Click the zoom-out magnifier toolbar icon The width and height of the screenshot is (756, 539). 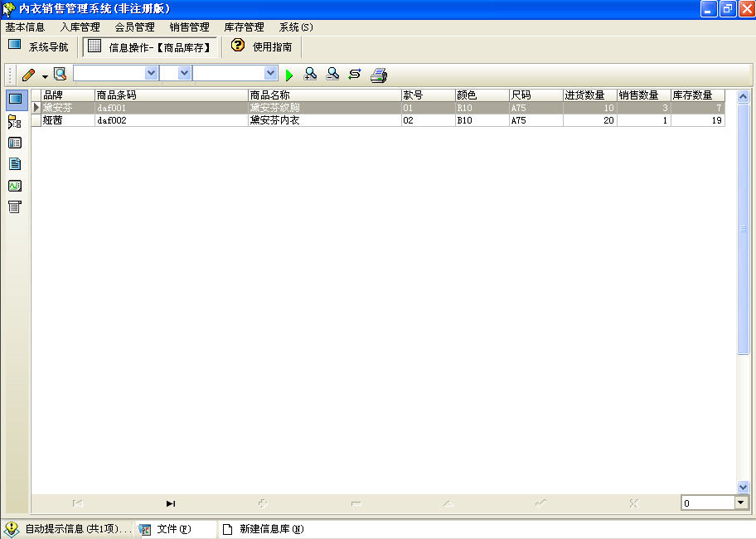point(332,74)
